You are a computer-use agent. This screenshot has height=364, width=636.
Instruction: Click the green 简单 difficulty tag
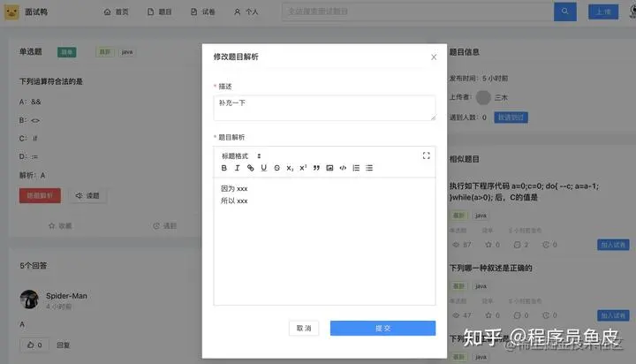pyautogui.click(x=67, y=52)
